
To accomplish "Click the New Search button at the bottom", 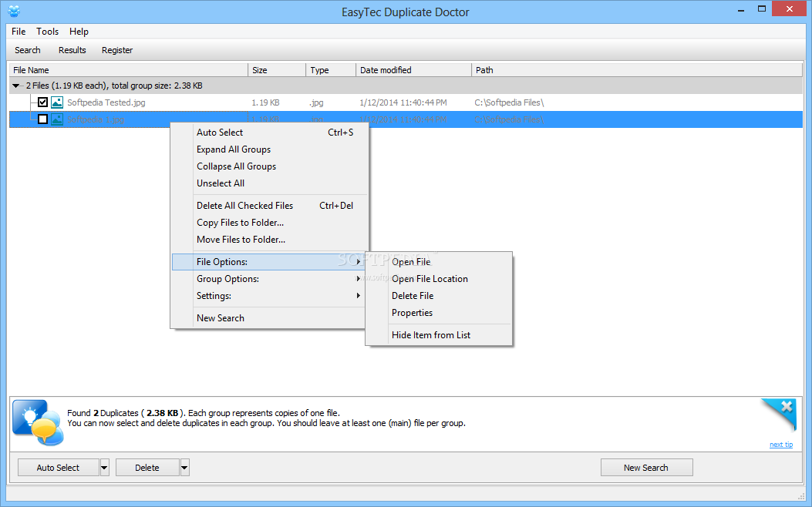I will (646, 468).
